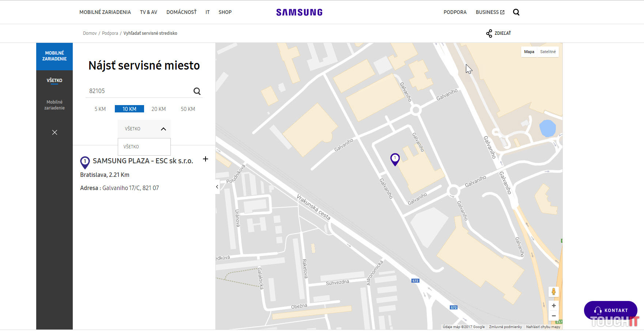Expand SAMSUNG PLAZA details with plus
644x331 pixels.
pos(206,159)
